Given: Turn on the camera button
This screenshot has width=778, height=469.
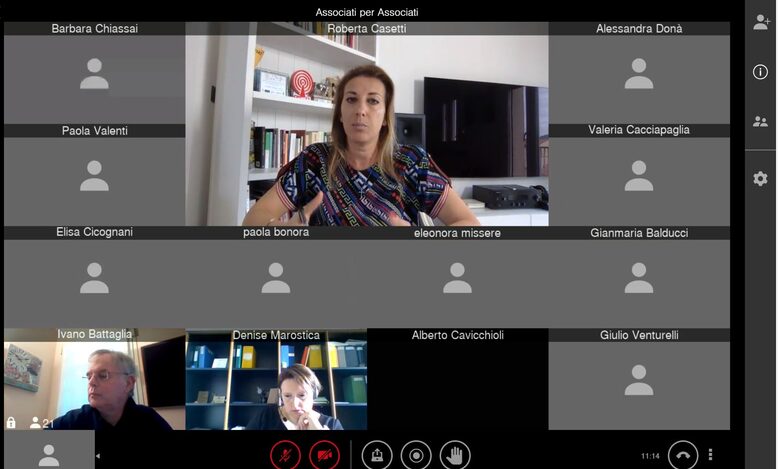Looking at the screenshot, I should pyautogui.click(x=324, y=455).
